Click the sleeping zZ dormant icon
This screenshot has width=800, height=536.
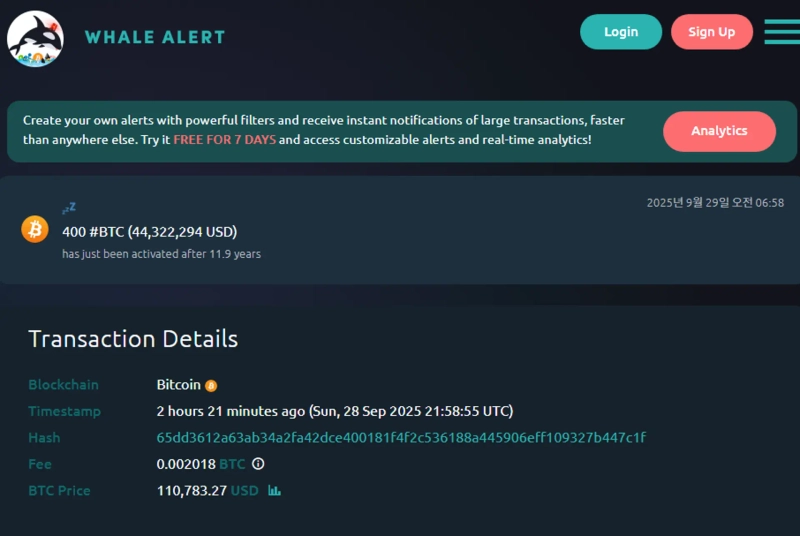(x=69, y=208)
